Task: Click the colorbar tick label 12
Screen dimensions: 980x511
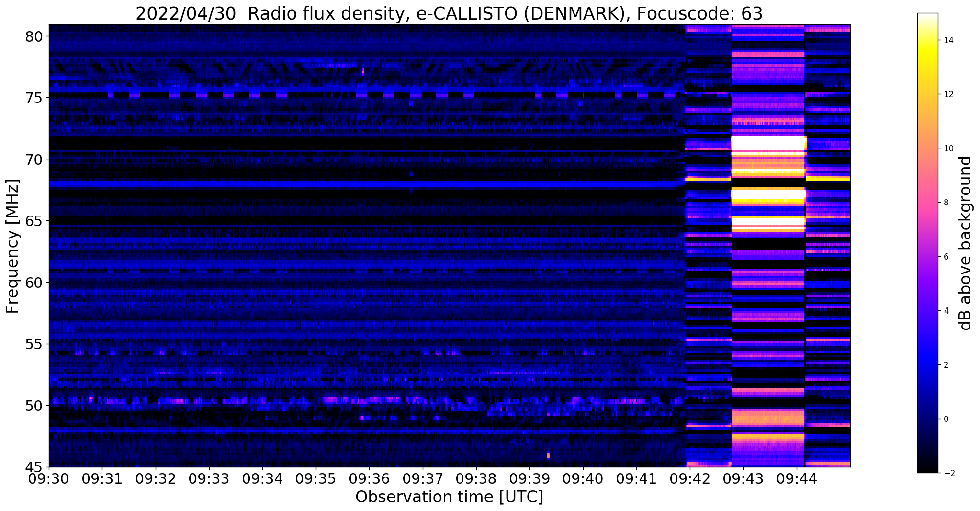Action: click(x=948, y=94)
